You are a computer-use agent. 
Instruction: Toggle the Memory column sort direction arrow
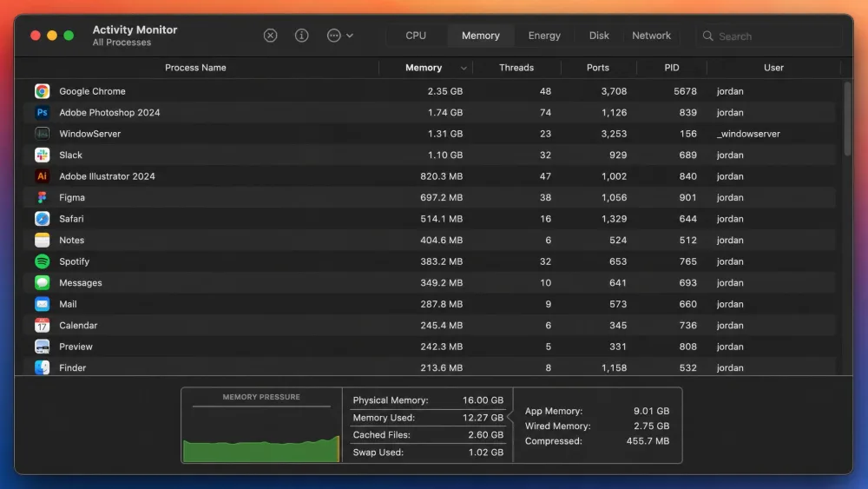coord(464,68)
